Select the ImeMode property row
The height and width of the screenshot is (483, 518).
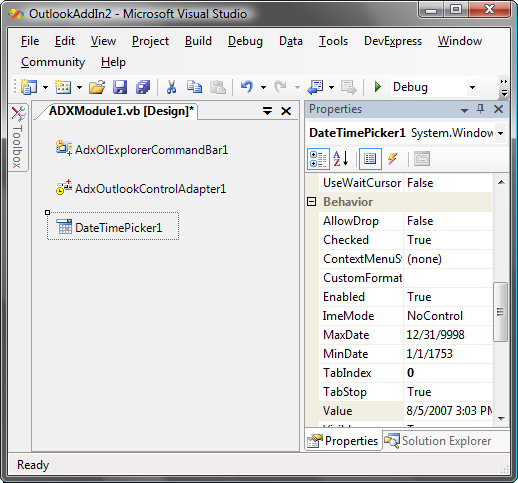tap(405, 316)
